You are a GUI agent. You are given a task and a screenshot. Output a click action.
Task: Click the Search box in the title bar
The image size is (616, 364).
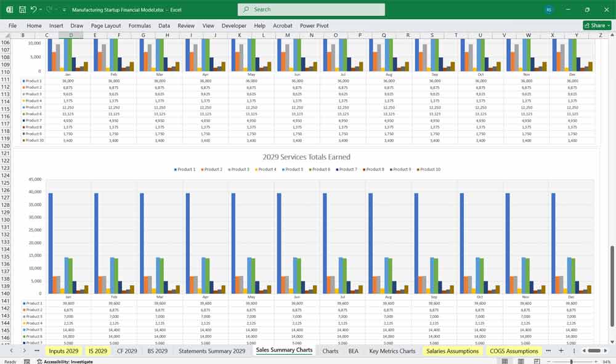point(311,9)
